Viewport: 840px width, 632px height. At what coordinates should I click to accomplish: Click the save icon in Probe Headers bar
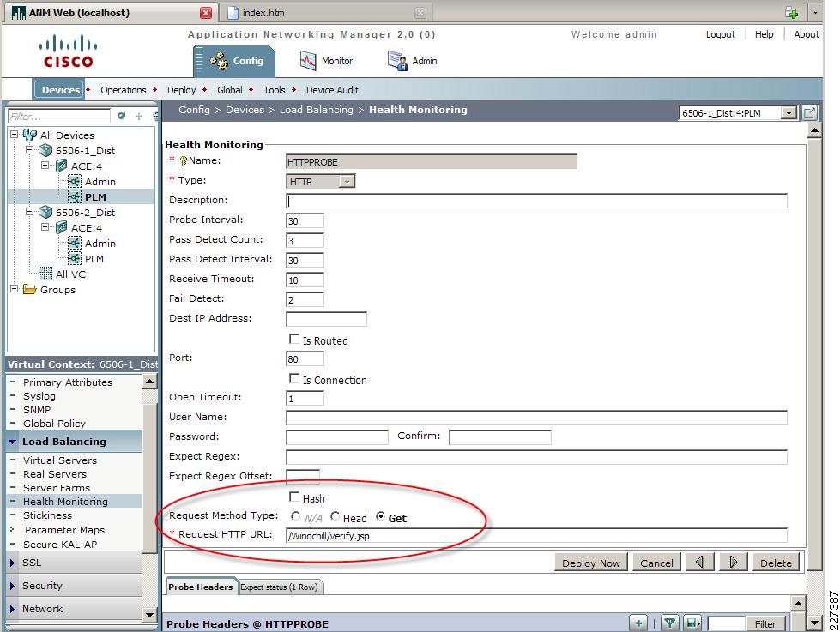(694, 623)
